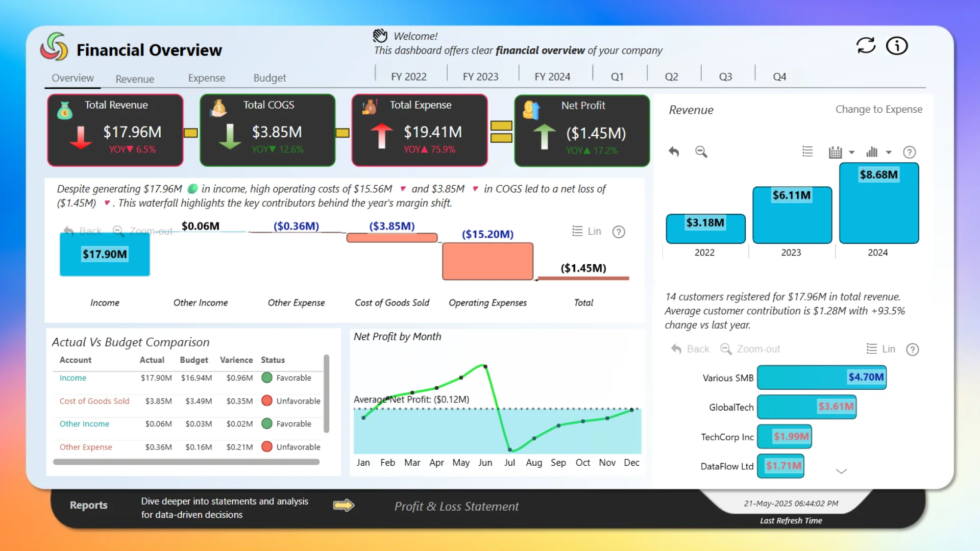Image resolution: width=980 pixels, height=551 pixels.
Task: Click the refresh icon in header
Action: (x=866, y=46)
